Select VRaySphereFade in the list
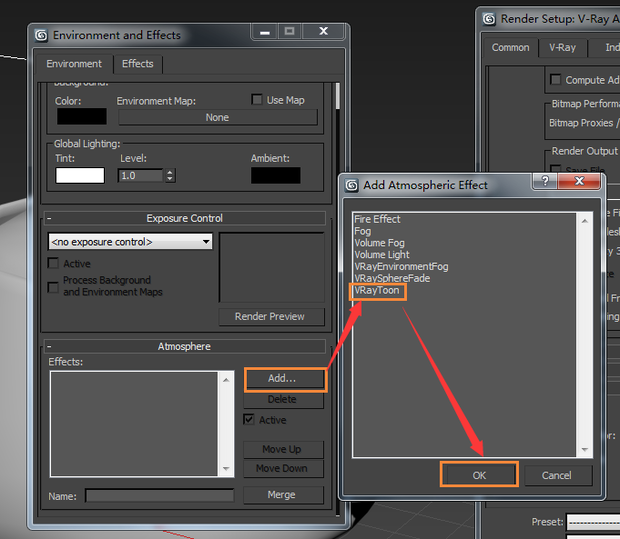 tap(392, 278)
